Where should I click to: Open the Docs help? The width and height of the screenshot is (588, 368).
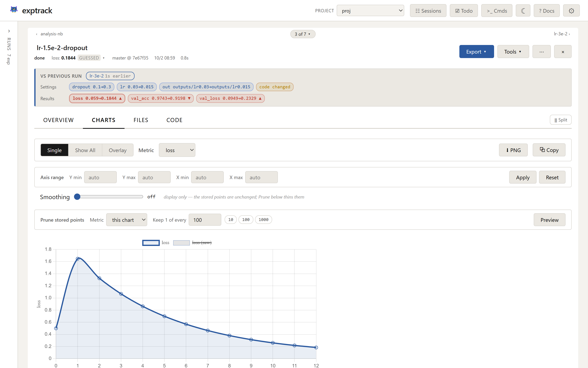tap(546, 11)
